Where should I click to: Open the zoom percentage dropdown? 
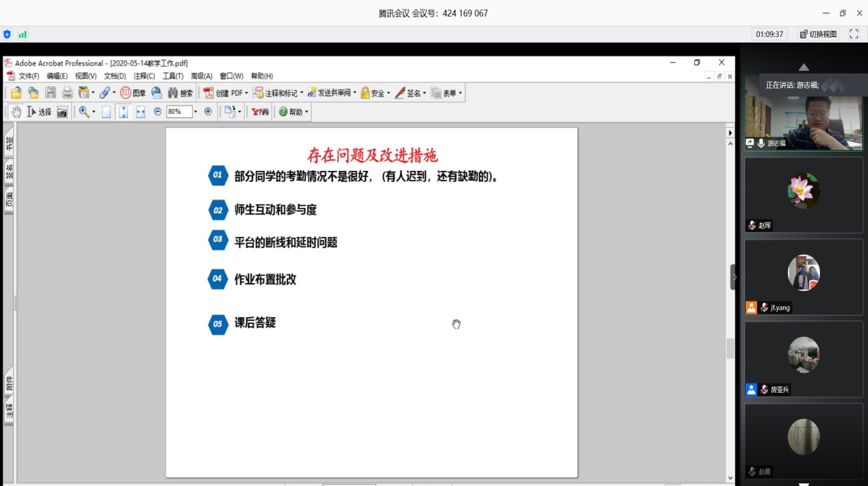[196, 112]
